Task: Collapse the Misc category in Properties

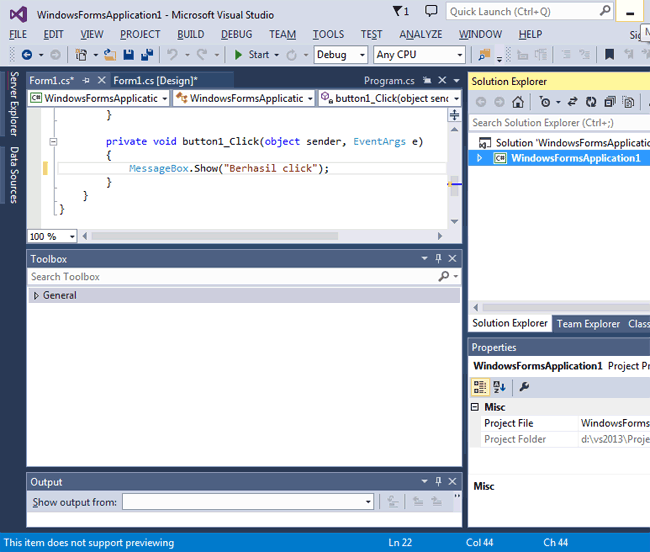Action: pyautogui.click(x=475, y=407)
